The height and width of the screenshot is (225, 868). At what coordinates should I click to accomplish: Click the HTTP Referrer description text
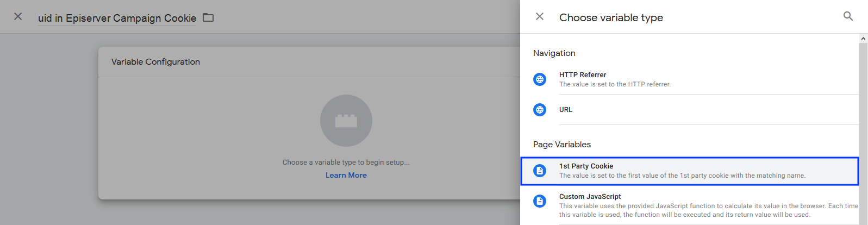click(615, 84)
